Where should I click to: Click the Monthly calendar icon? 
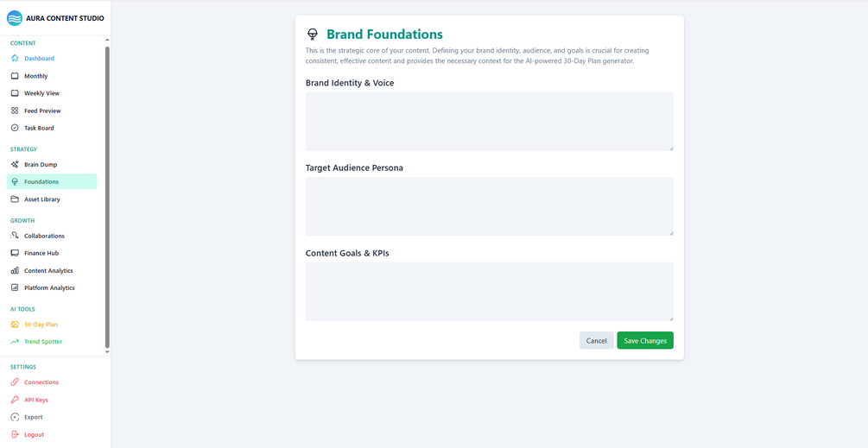[x=15, y=76]
